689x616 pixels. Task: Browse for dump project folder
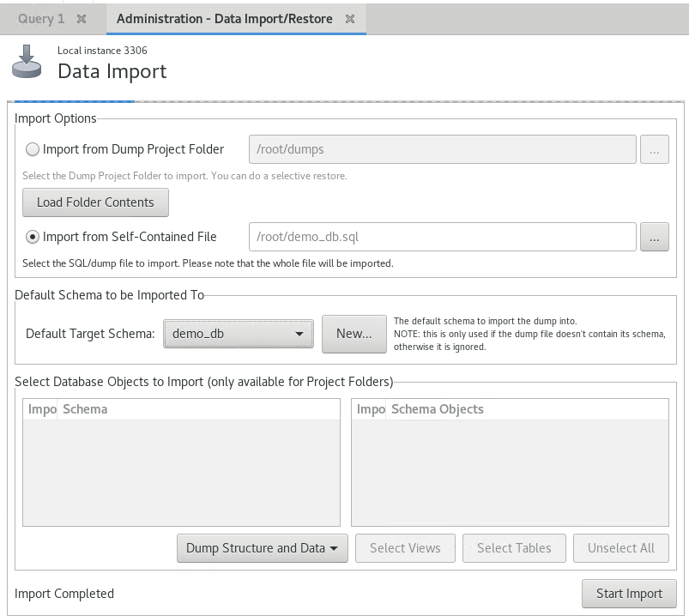(655, 149)
